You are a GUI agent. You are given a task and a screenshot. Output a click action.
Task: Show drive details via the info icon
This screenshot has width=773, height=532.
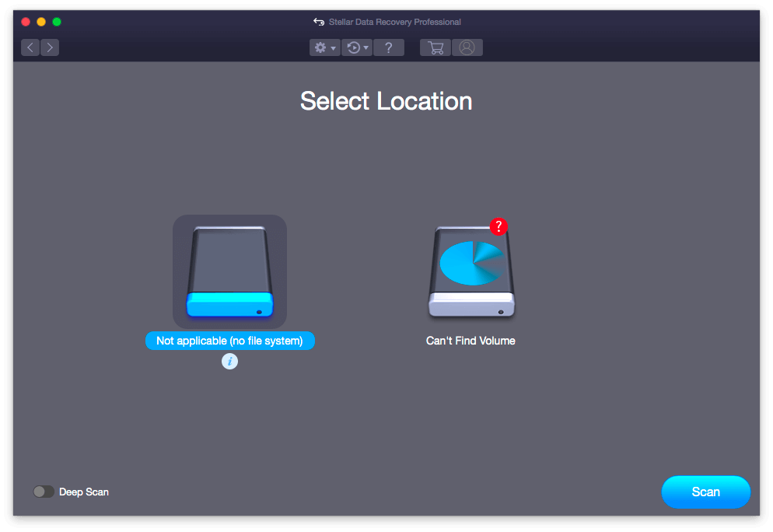click(229, 361)
